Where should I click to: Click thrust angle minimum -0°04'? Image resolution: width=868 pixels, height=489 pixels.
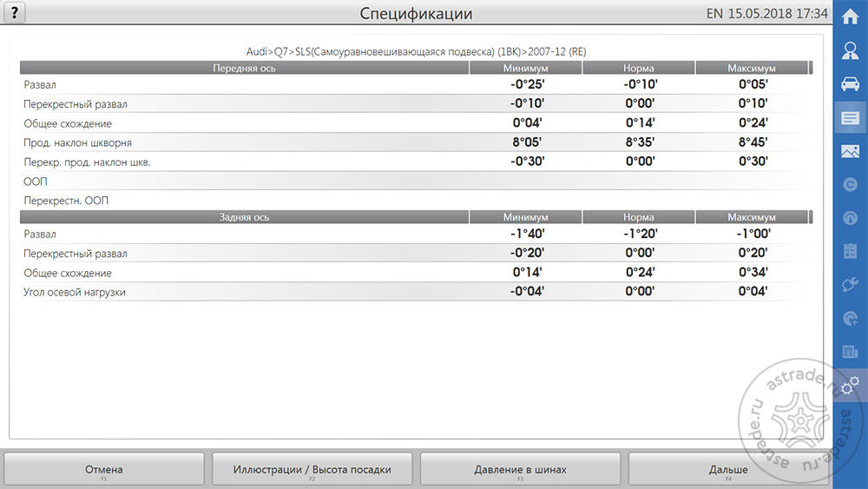(527, 291)
